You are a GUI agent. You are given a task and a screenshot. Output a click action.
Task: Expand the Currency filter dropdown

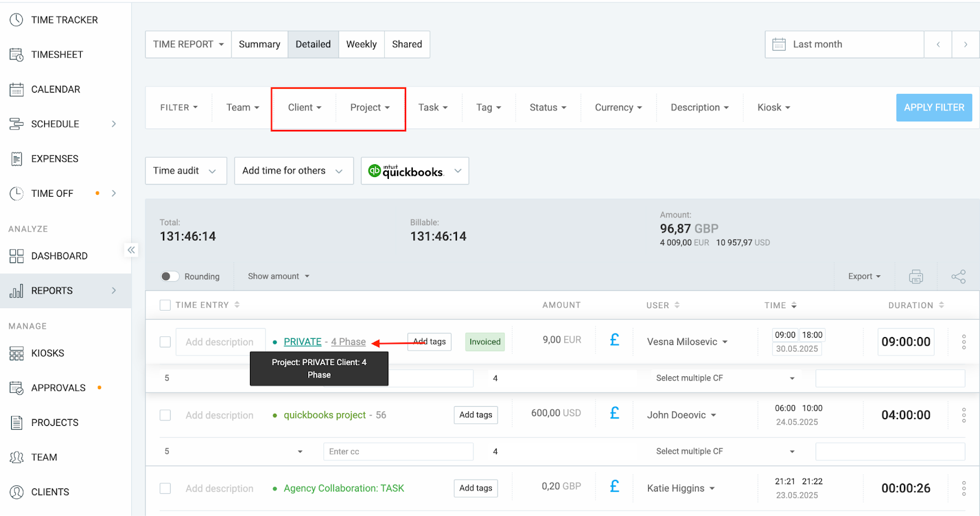(x=618, y=107)
